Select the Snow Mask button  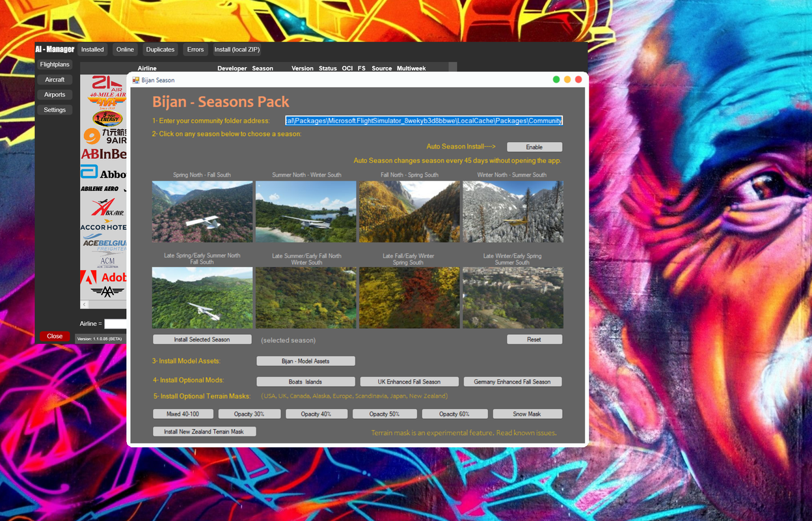pos(527,414)
